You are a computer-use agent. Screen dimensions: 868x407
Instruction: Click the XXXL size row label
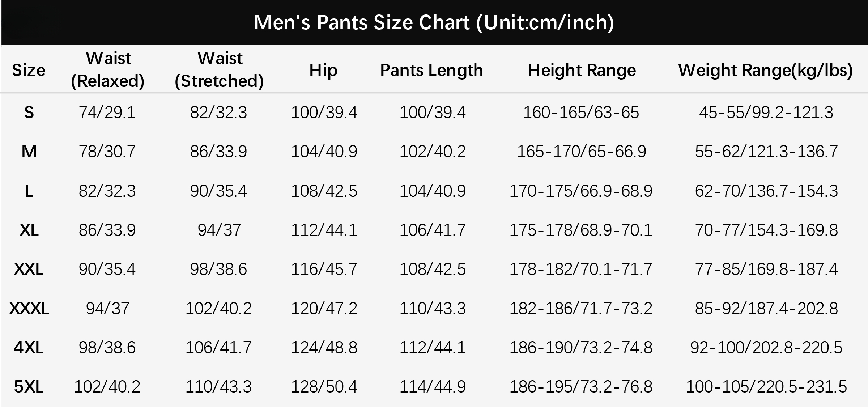coord(29,309)
